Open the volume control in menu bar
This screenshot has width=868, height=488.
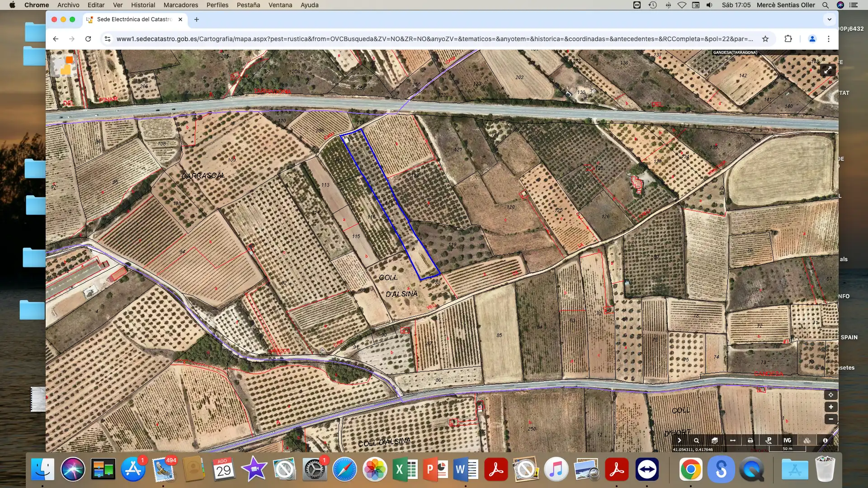[710, 5]
